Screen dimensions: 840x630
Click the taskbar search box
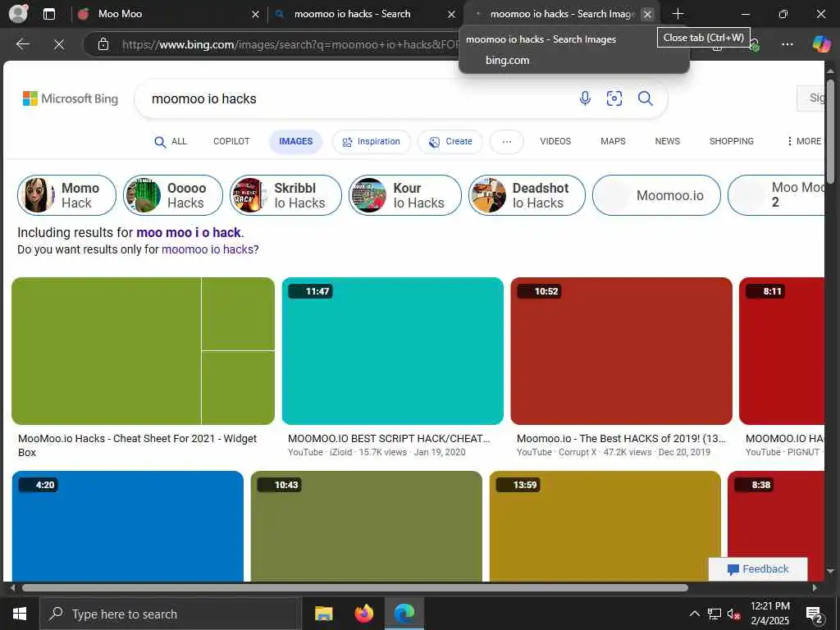point(171,614)
